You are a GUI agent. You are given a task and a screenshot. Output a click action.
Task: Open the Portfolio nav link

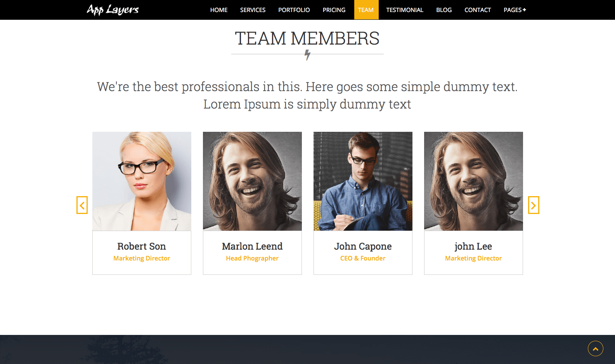coord(294,10)
